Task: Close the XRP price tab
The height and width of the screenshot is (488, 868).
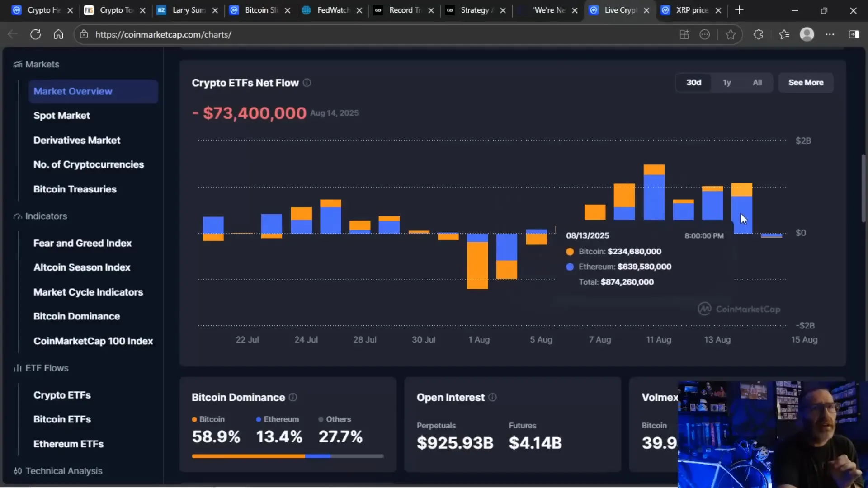Action: 718,10
